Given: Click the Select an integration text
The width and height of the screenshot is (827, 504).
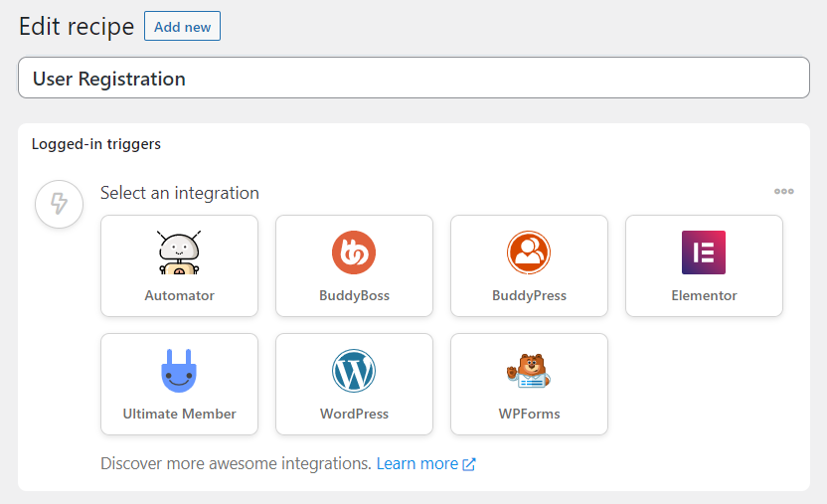Looking at the screenshot, I should (x=180, y=193).
